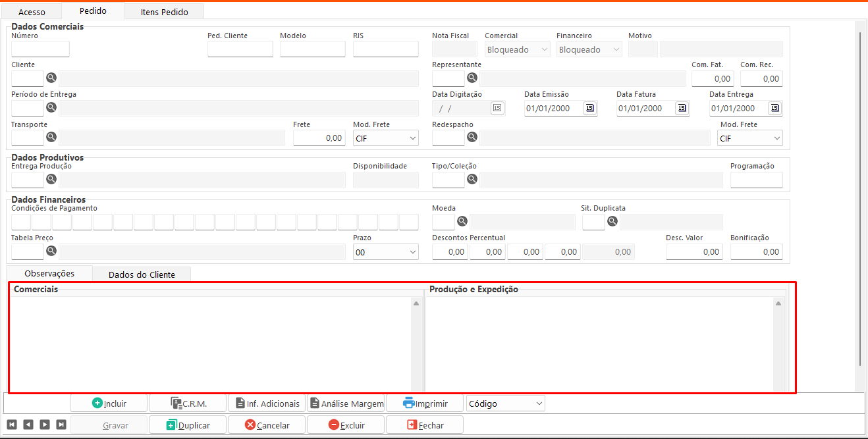Go to last record navigation arrow
The width and height of the screenshot is (868, 439).
coord(61,425)
